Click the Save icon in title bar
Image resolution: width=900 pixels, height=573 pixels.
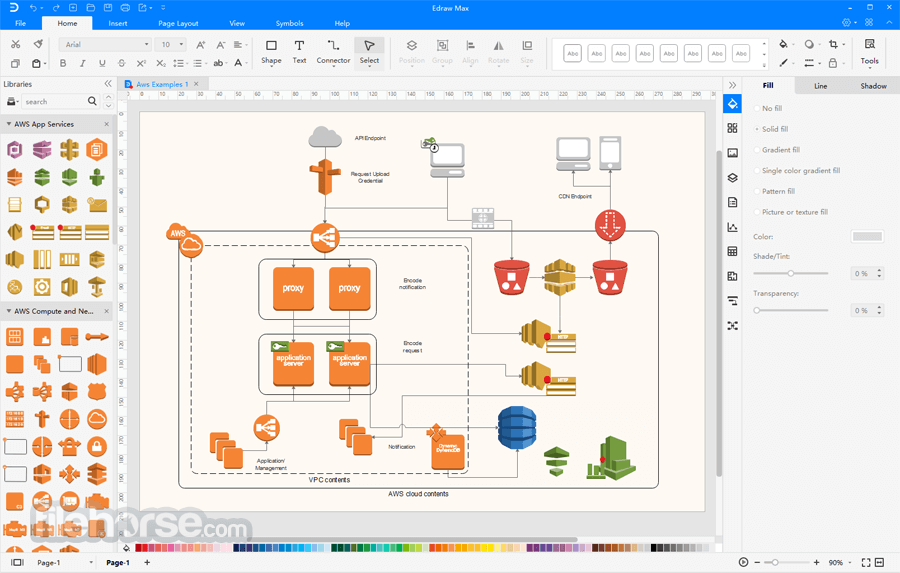(107, 7)
